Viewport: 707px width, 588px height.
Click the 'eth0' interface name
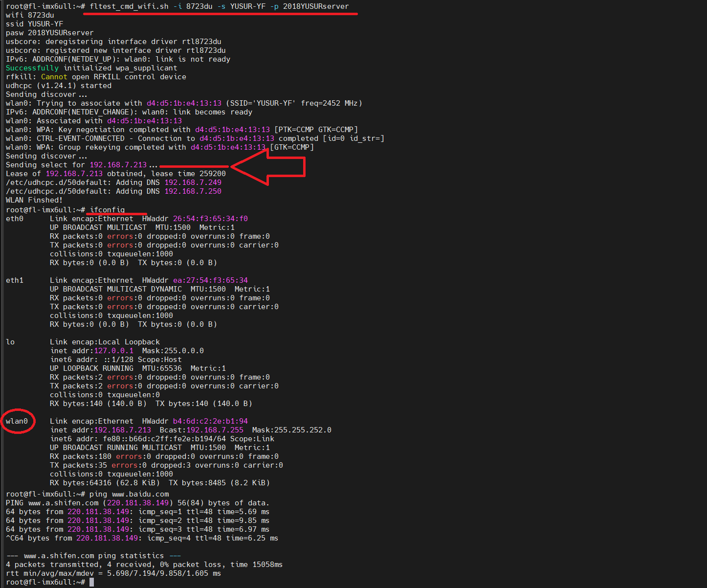pos(15,219)
